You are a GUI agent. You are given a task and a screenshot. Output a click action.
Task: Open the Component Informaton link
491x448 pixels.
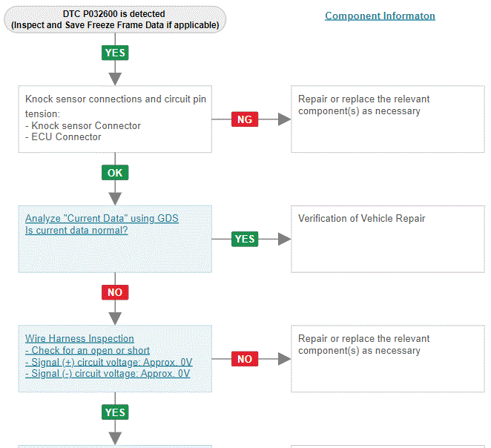point(380,16)
